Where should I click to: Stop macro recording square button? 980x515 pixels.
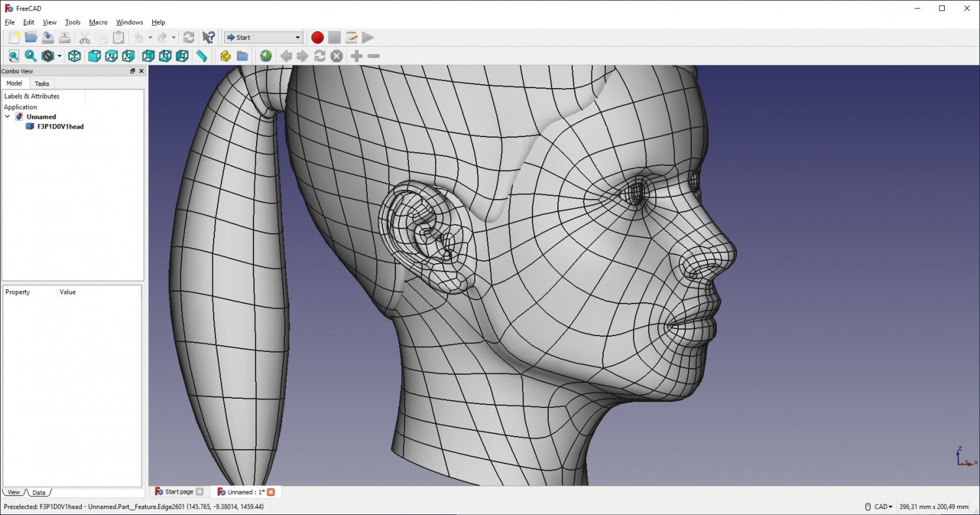pyautogui.click(x=335, y=37)
